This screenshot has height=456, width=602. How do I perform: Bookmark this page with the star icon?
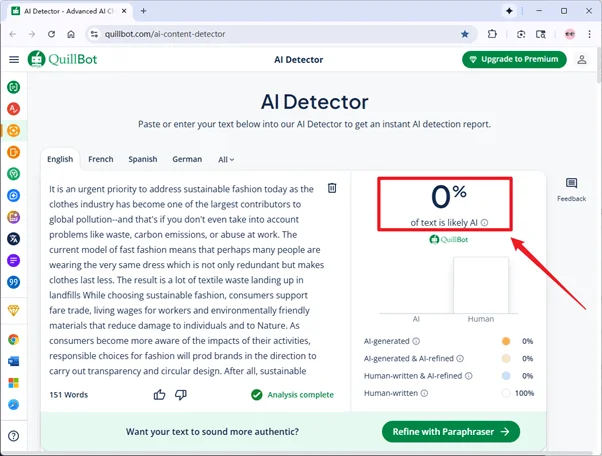[465, 34]
